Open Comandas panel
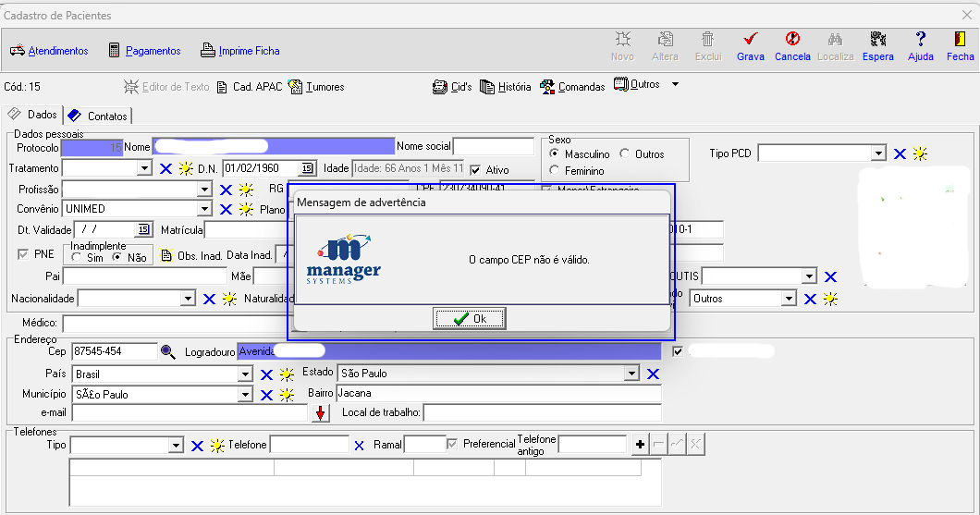 [x=572, y=87]
